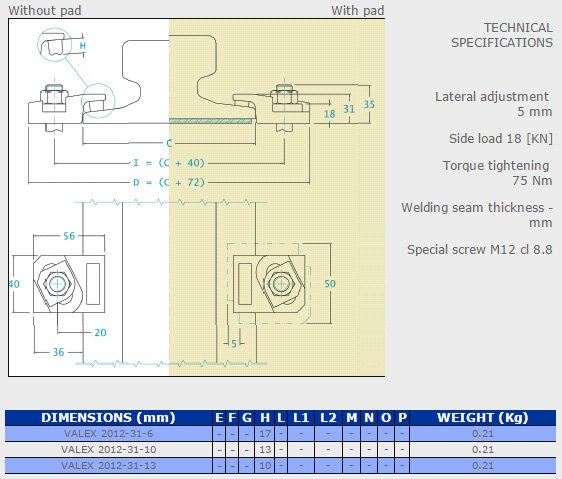Click the WEIGHT (Kg) column header

[x=482, y=417]
